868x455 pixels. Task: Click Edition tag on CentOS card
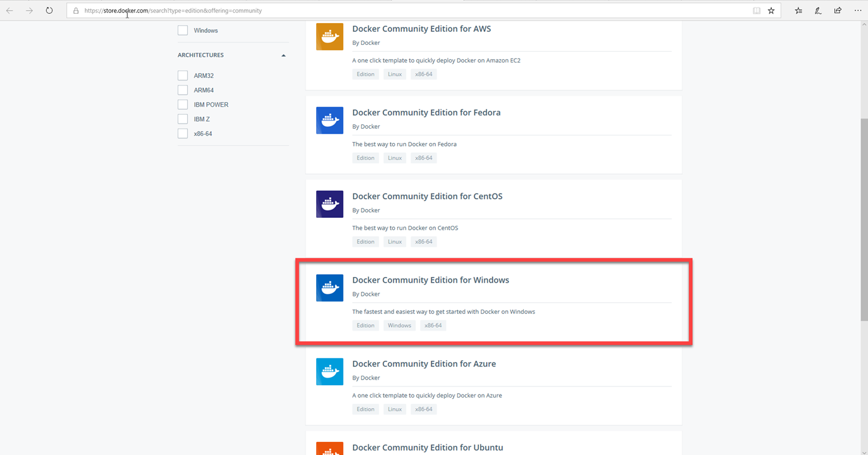[365, 242]
